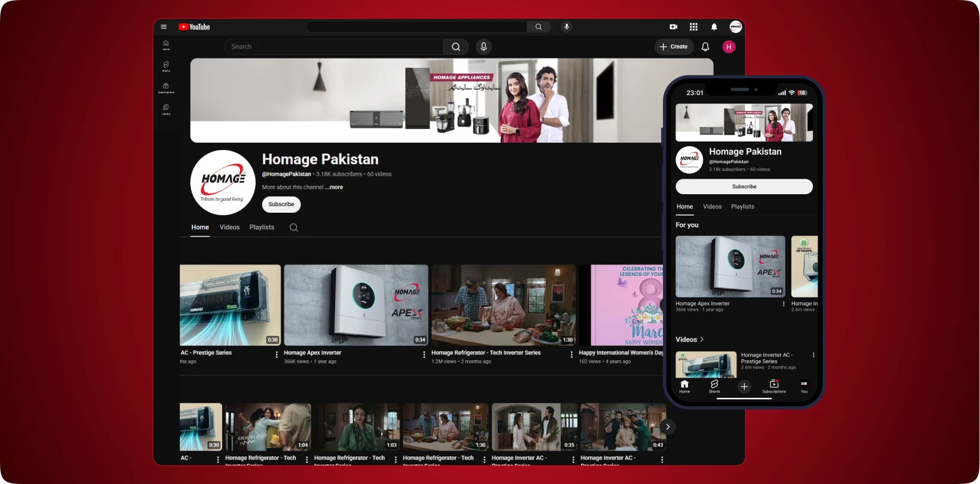Search the channel using magnifier beside Playlists tab
The image size is (980, 484).
(x=294, y=227)
